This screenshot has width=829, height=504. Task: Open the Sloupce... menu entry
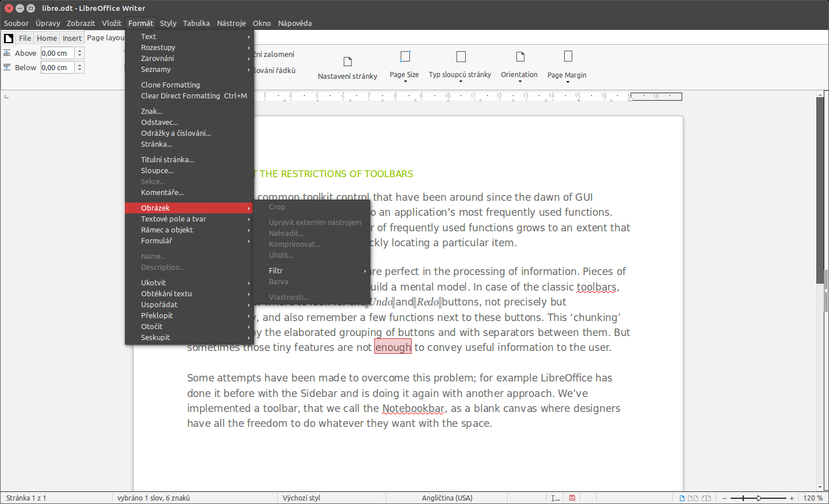189,171
